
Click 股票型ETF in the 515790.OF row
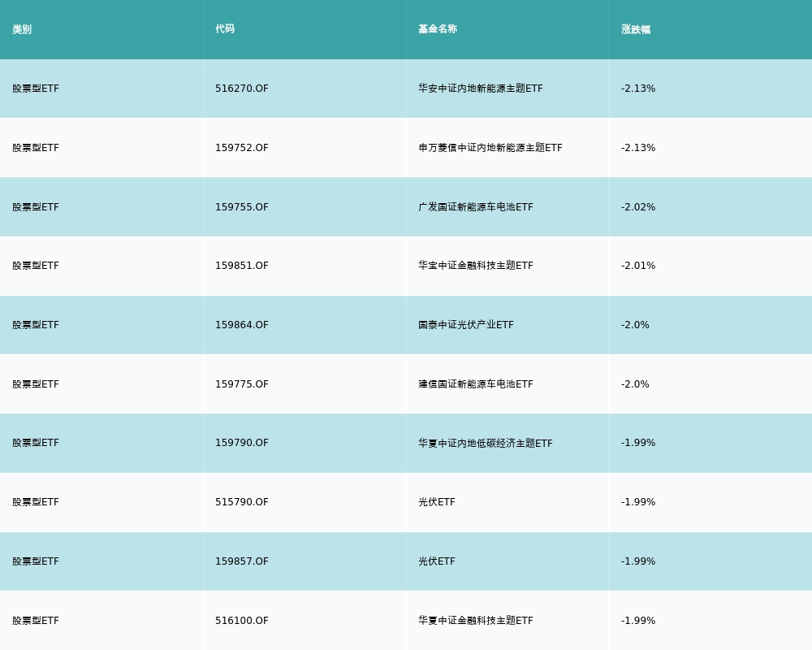pyautogui.click(x=36, y=502)
